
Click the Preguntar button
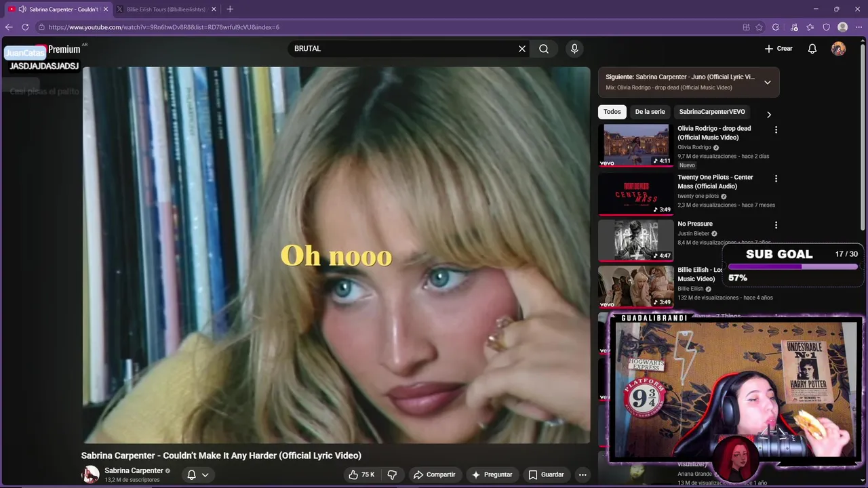coord(492,474)
